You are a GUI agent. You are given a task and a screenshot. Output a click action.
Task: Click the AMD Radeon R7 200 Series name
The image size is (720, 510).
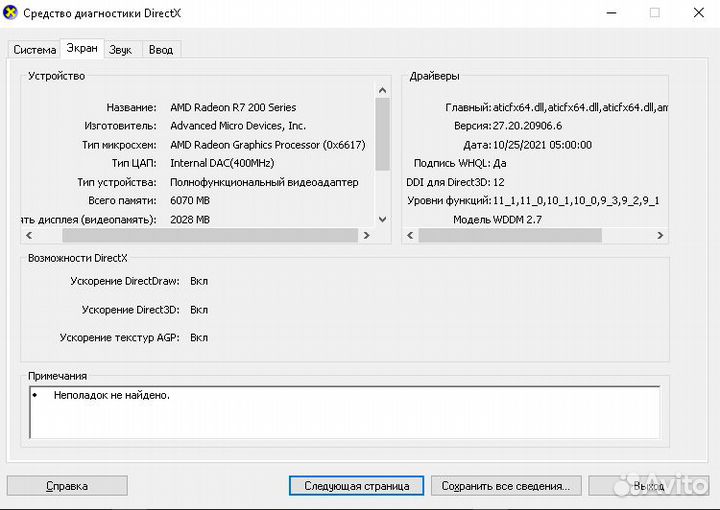click(233, 107)
